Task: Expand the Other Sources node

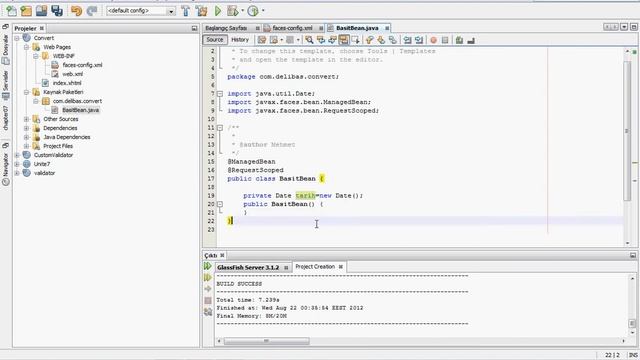Action: [26, 119]
